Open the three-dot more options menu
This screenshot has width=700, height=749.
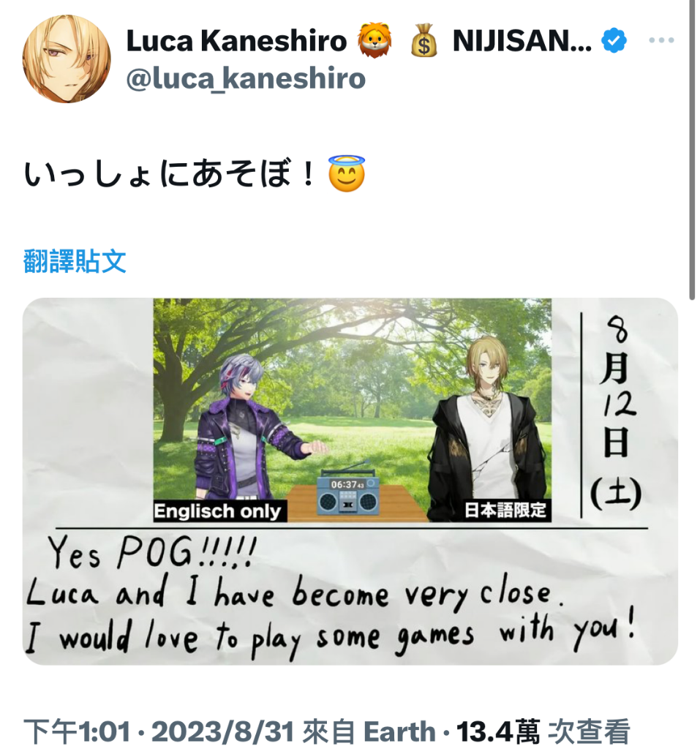click(x=661, y=41)
